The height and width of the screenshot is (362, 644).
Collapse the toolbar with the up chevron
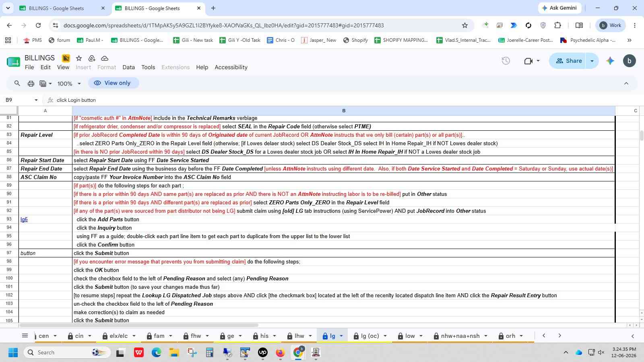[626, 83]
